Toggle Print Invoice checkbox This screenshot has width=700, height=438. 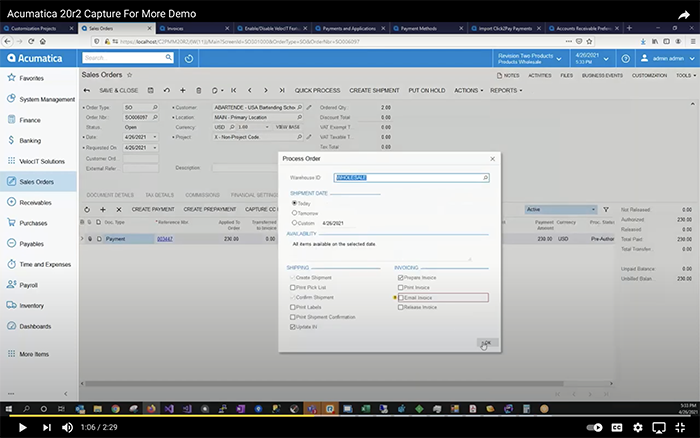[400, 288]
